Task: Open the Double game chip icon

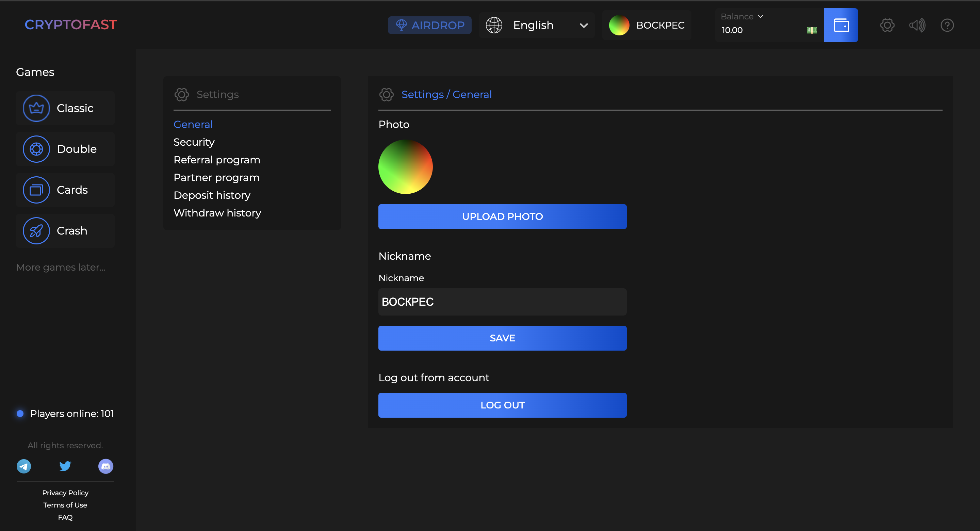Action: point(36,149)
